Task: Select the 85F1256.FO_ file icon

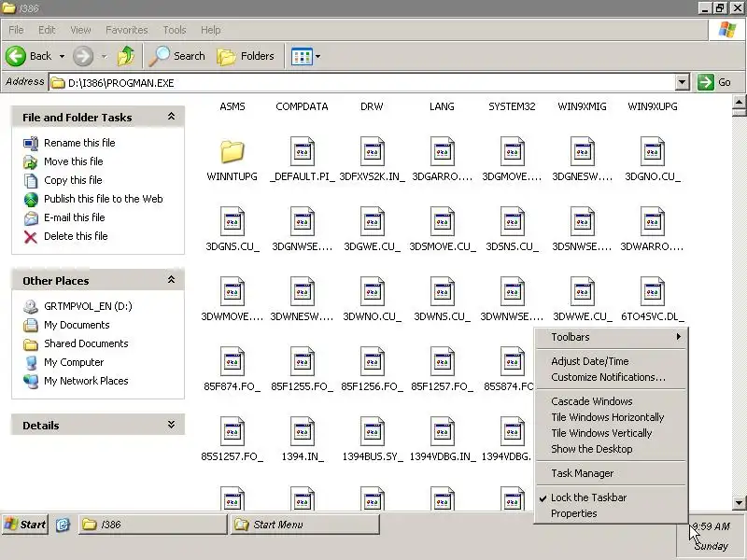Action: pyautogui.click(x=372, y=361)
